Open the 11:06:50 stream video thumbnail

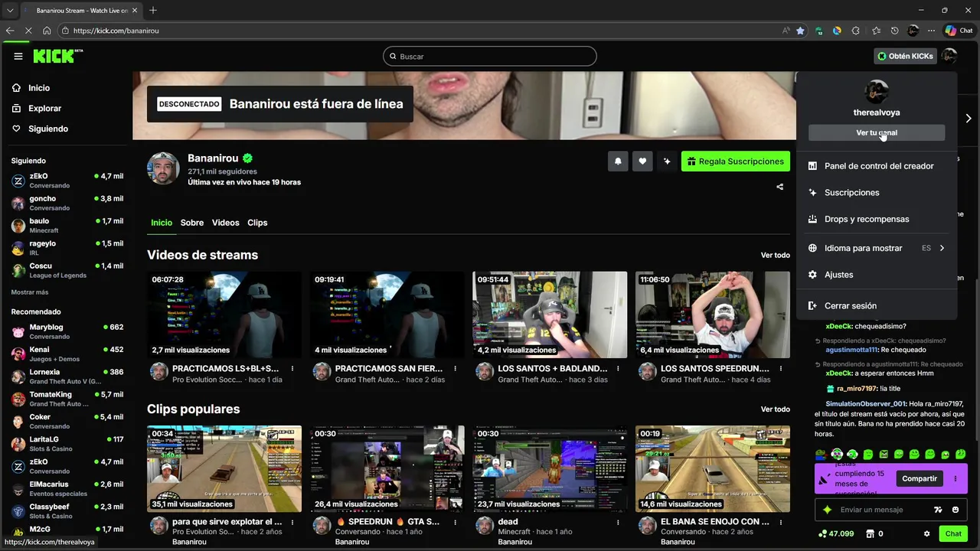click(713, 315)
